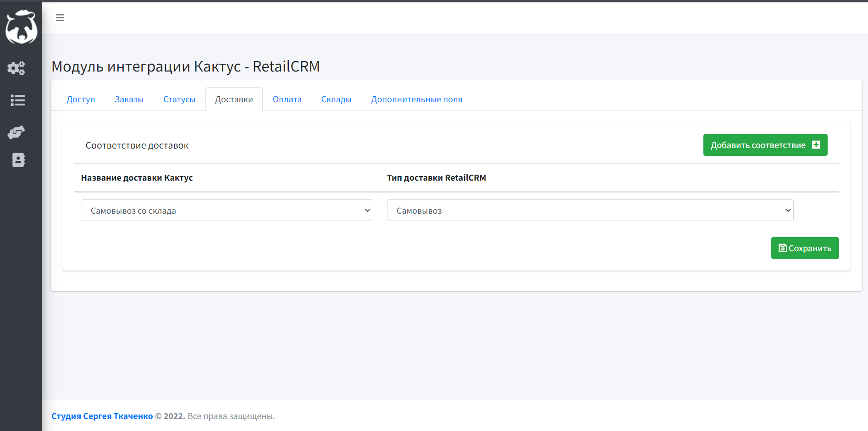Click the Тип доставки RetailCRM column header
Screen dimensions: 868x431
coord(437,178)
